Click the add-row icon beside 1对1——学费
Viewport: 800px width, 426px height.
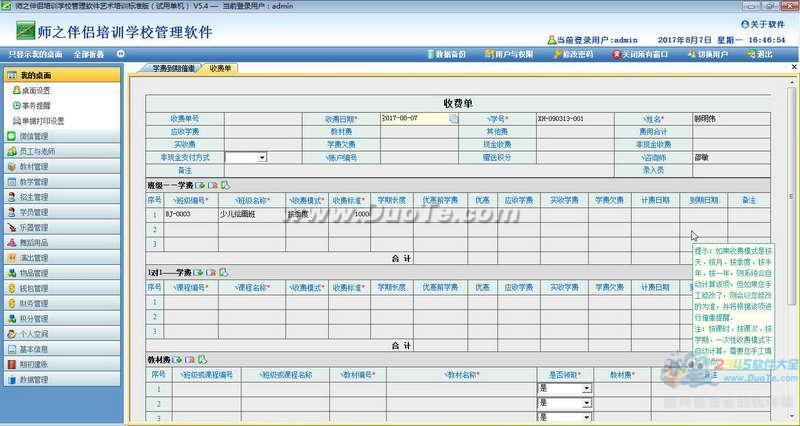tap(198, 272)
